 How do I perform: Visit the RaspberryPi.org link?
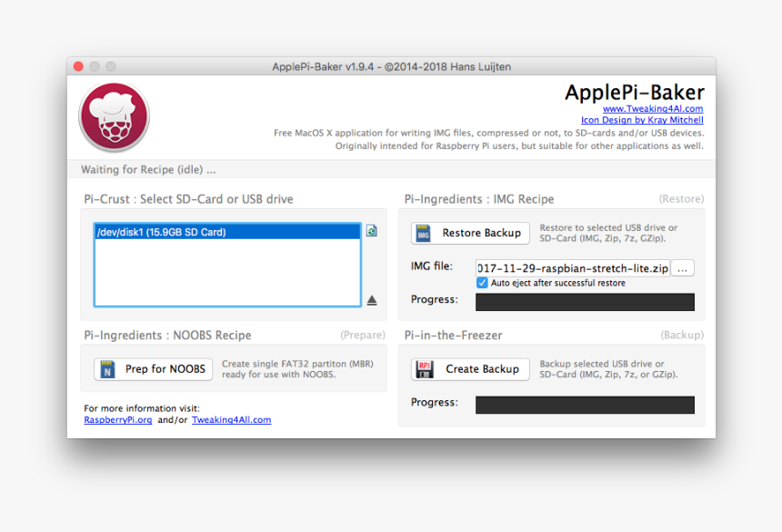[118, 420]
